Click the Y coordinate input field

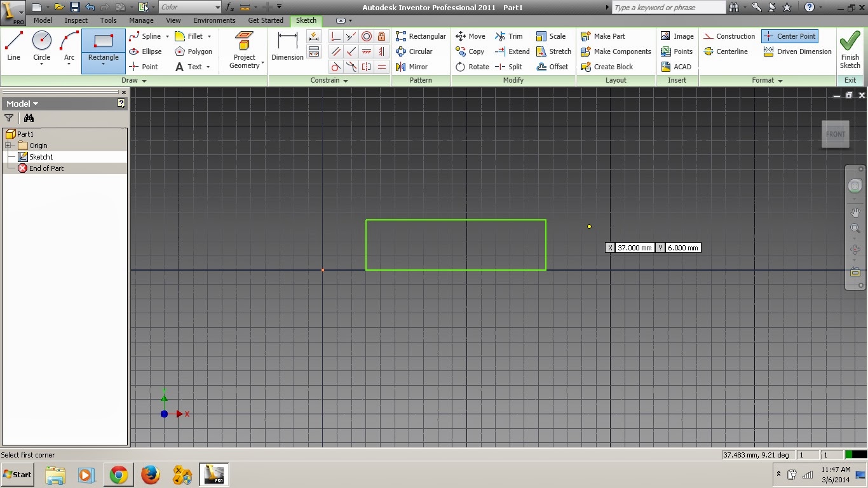click(683, 248)
